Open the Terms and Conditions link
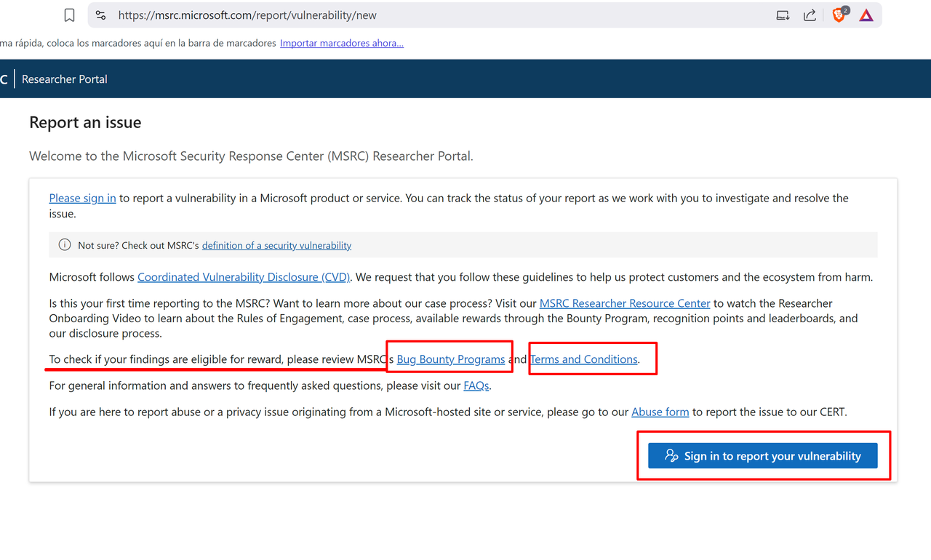931x560 pixels. pyautogui.click(x=584, y=359)
